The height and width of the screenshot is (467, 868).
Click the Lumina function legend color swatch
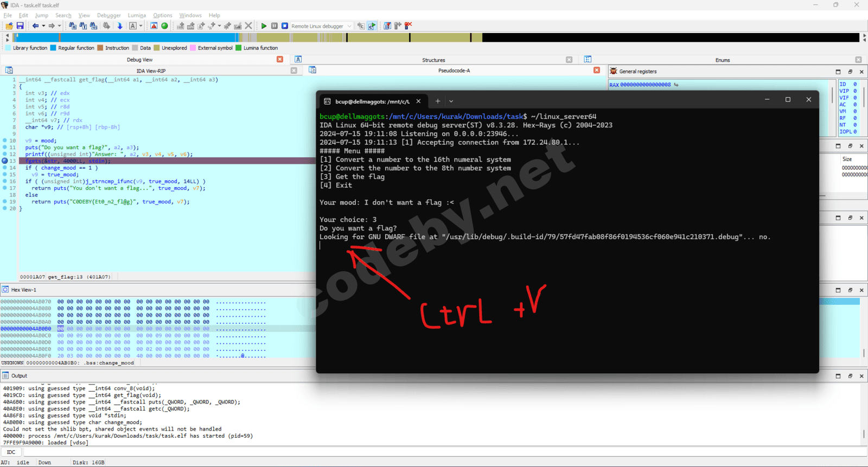tap(238, 48)
